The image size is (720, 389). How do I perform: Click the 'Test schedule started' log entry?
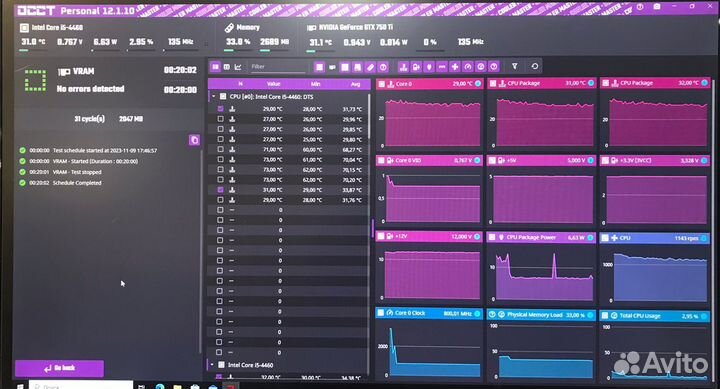(105, 150)
